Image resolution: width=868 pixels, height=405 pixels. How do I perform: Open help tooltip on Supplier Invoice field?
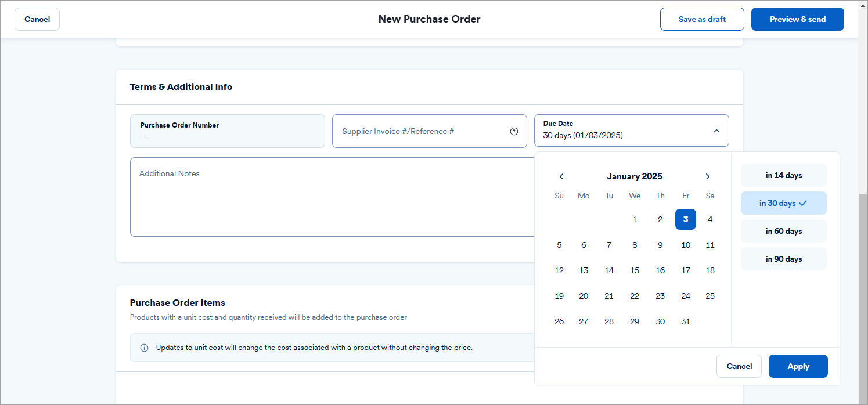point(514,131)
